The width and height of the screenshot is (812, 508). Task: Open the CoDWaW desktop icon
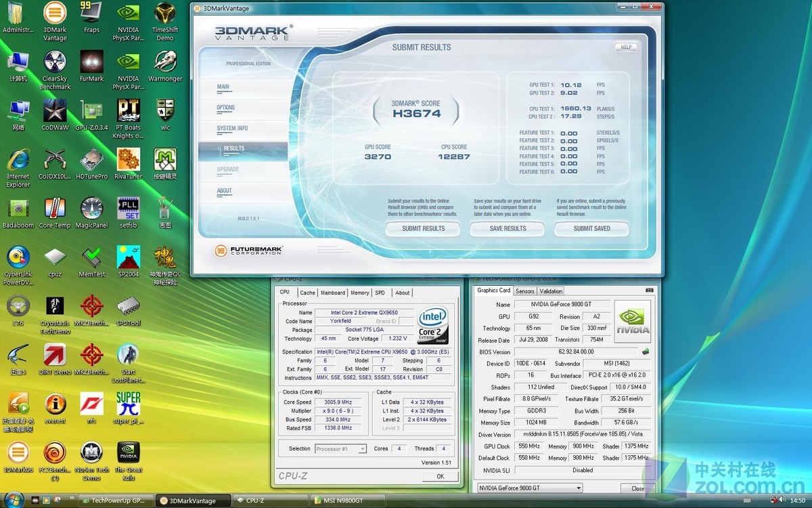click(x=55, y=115)
